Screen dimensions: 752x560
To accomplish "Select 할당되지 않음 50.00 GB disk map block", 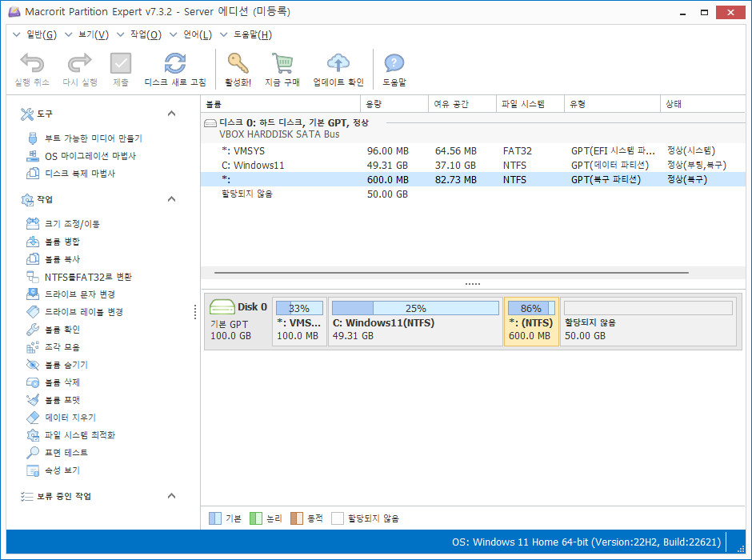I will [x=649, y=322].
